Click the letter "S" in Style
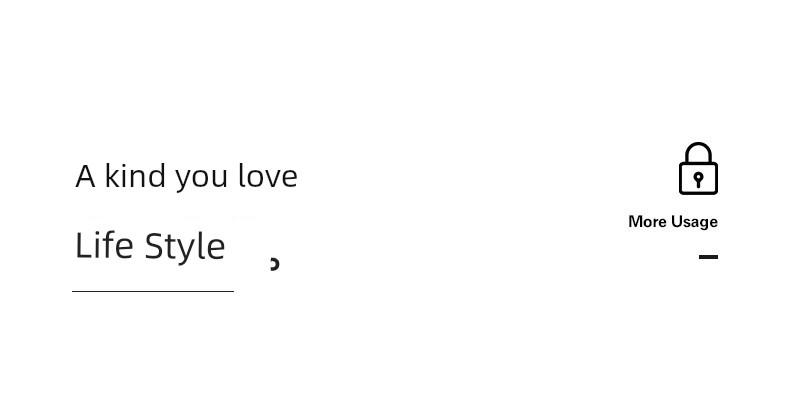The image size is (790, 413). pyautogui.click(x=154, y=245)
